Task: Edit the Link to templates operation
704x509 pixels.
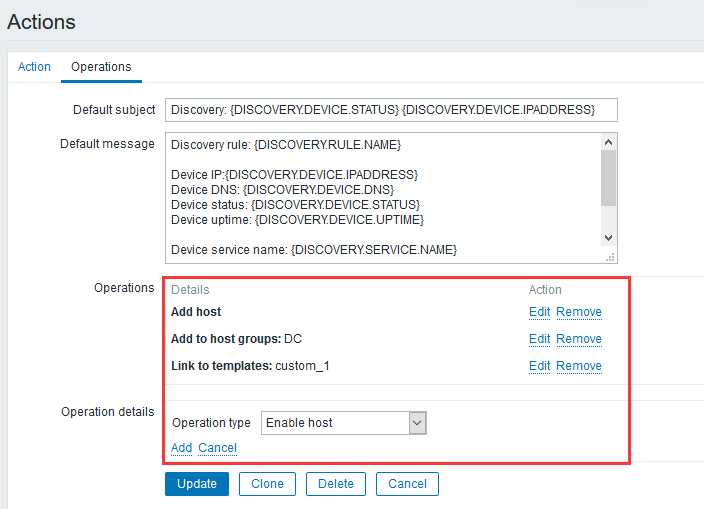Action: pyautogui.click(x=539, y=366)
